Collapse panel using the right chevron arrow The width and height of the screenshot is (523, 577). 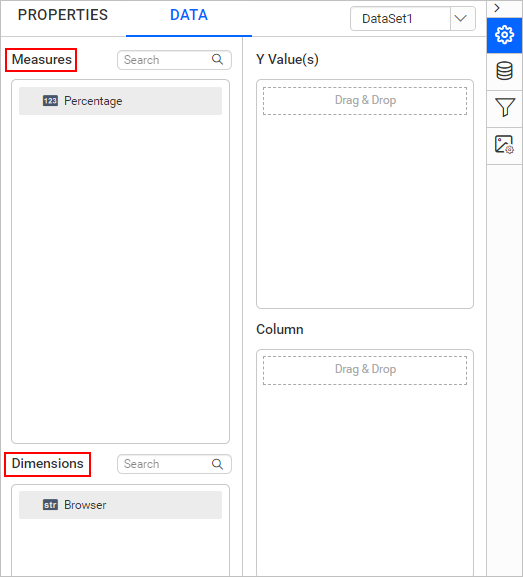(497, 8)
